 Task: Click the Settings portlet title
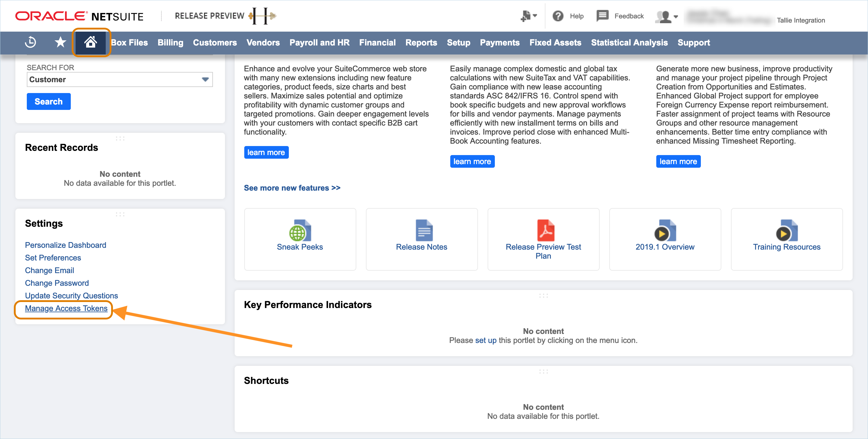click(44, 223)
